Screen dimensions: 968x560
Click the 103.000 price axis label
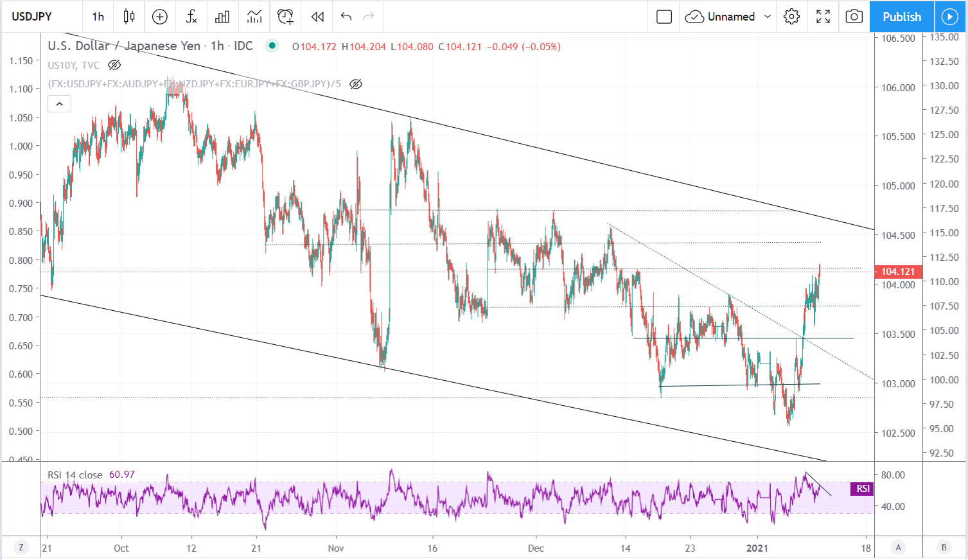[898, 383]
